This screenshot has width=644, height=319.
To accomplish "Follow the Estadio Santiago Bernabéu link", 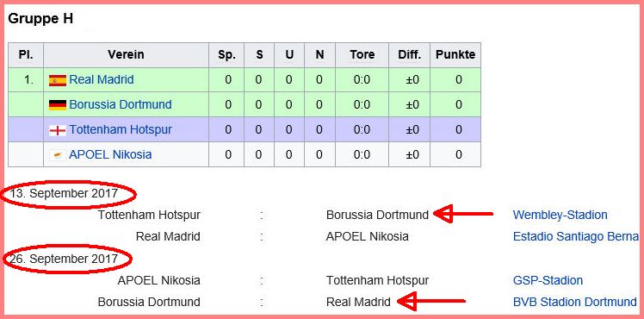I will coord(576,236).
